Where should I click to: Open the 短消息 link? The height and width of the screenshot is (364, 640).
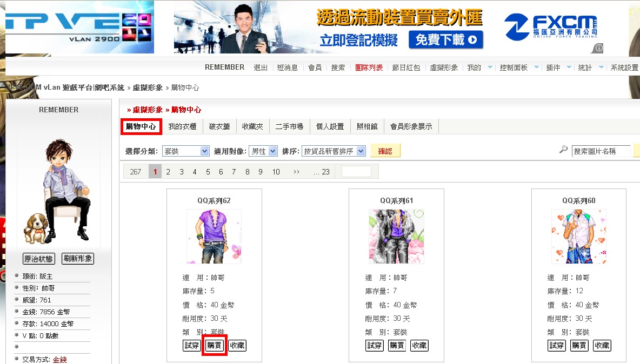click(x=288, y=68)
